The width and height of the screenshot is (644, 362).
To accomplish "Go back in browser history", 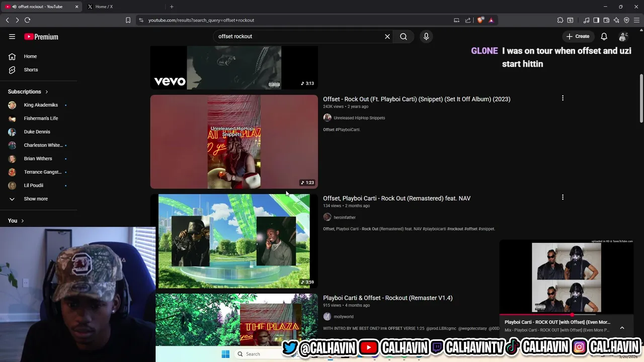I will 7,20.
